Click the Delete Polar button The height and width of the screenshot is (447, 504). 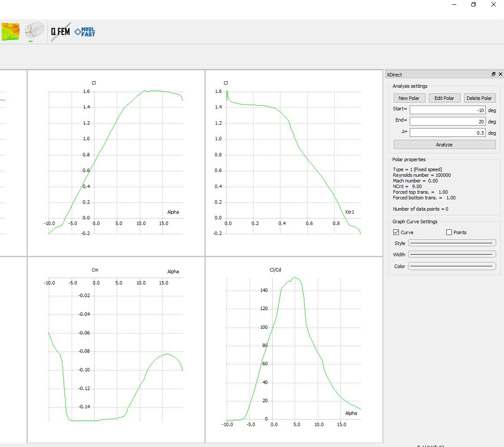pyautogui.click(x=480, y=98)
